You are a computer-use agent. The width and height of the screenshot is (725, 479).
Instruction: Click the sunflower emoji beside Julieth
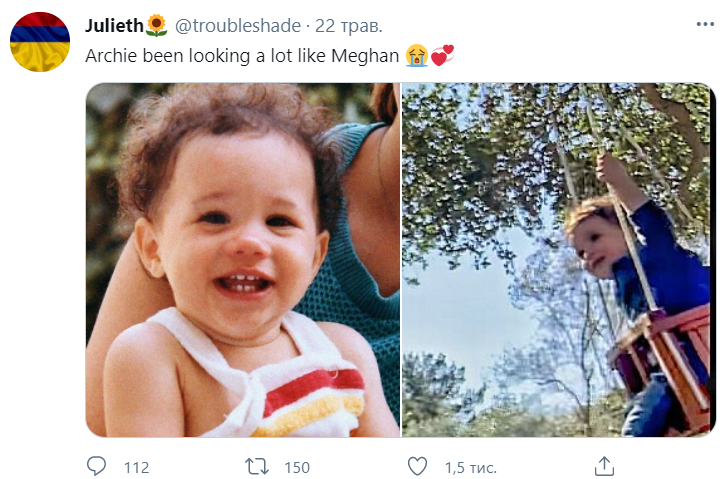coord(156,25)
